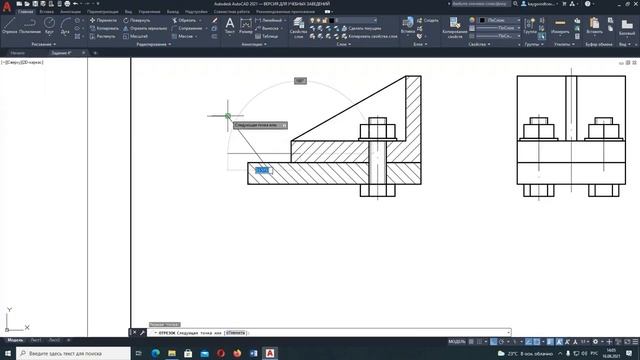
Task: Toggle ortho mode in status bar
Action: pos(493,342)
